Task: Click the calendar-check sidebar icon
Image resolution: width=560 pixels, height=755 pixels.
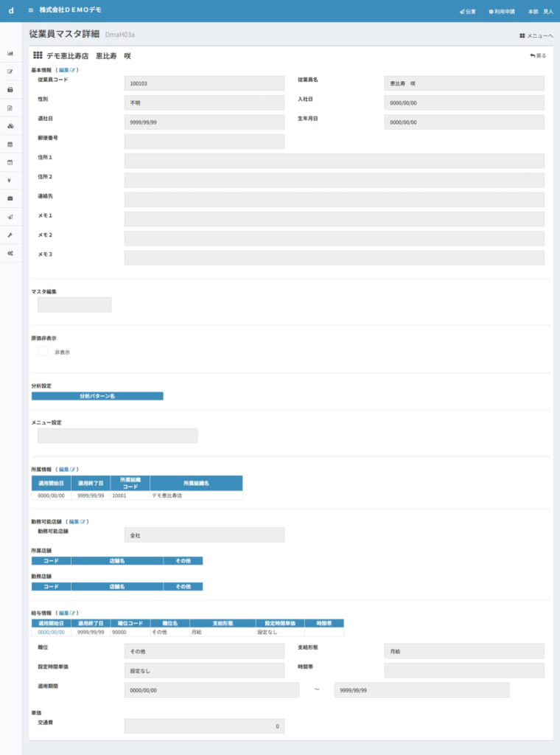Action: tap(10, 162)
